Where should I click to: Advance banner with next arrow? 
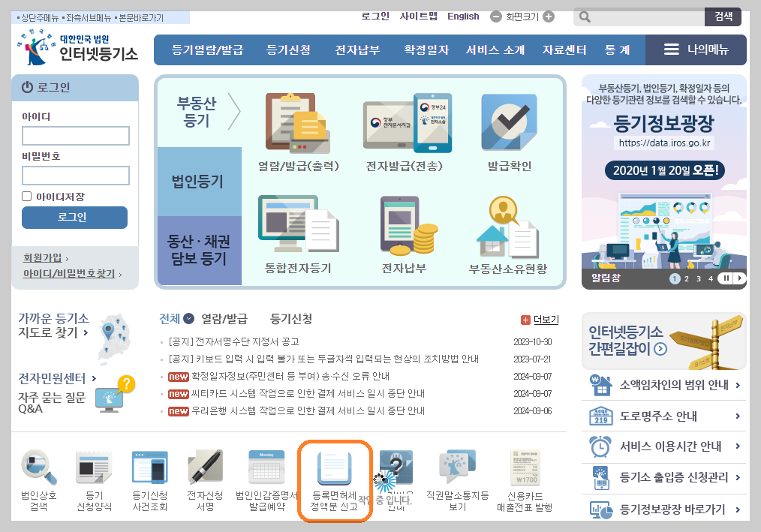[739, 278]
